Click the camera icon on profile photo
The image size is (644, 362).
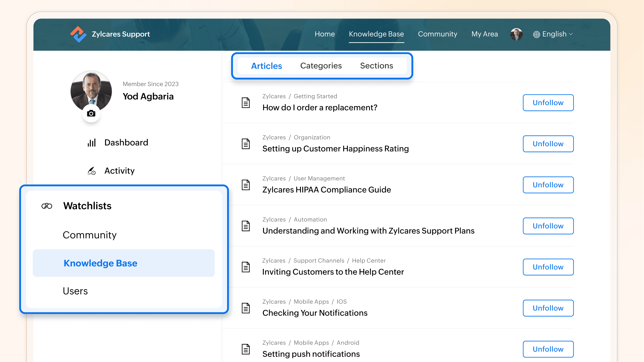point(91,114)
